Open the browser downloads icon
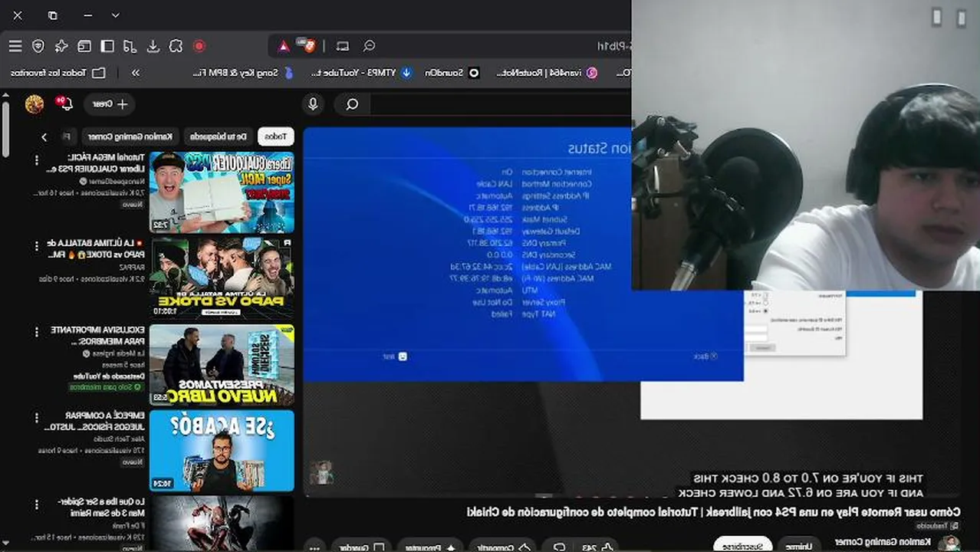 (153, 46)
